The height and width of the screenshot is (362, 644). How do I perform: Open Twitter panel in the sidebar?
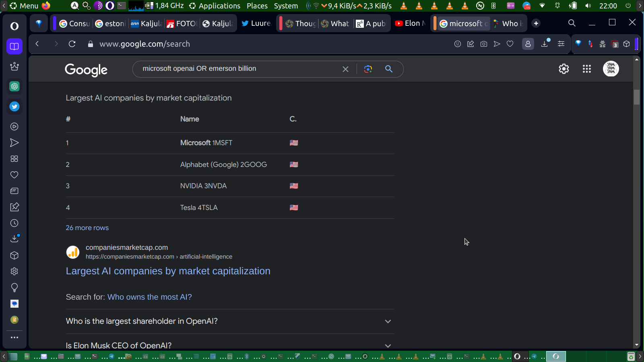[x=14, y=107]
